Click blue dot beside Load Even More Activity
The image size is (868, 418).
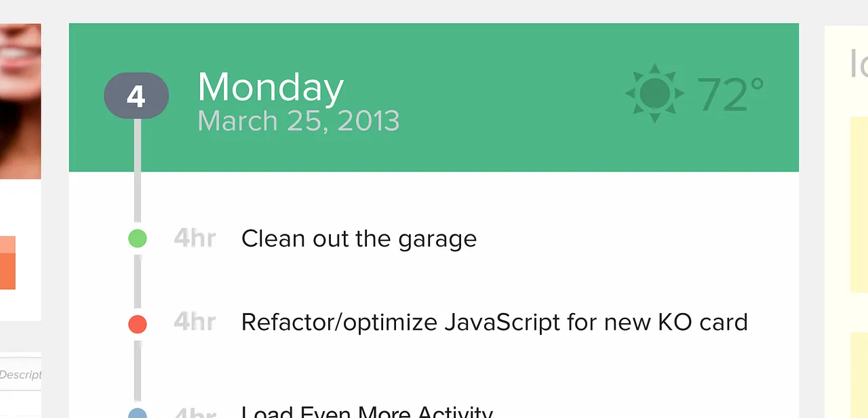(138, 413)
